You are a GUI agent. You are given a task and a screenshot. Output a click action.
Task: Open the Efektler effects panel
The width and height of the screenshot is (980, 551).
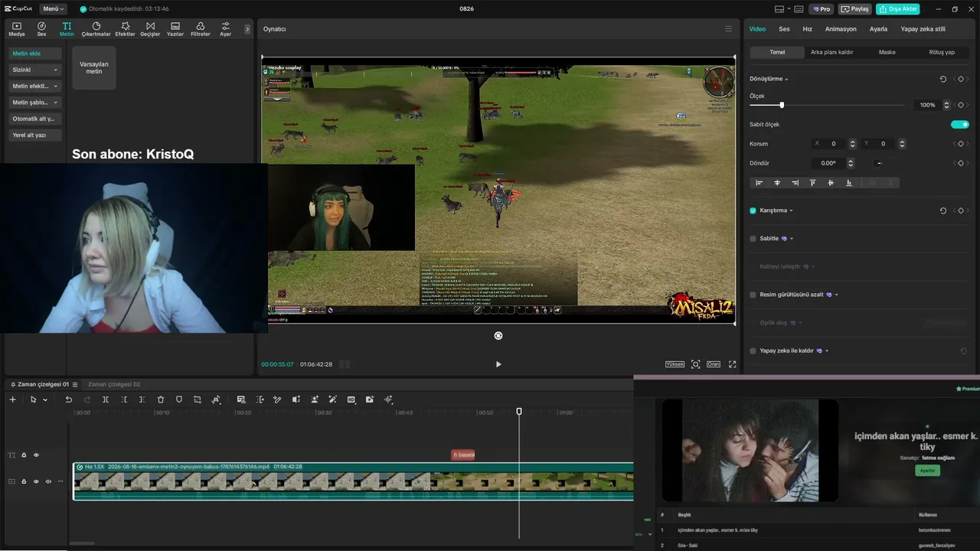pyautogui.click(x=125, y=29)
